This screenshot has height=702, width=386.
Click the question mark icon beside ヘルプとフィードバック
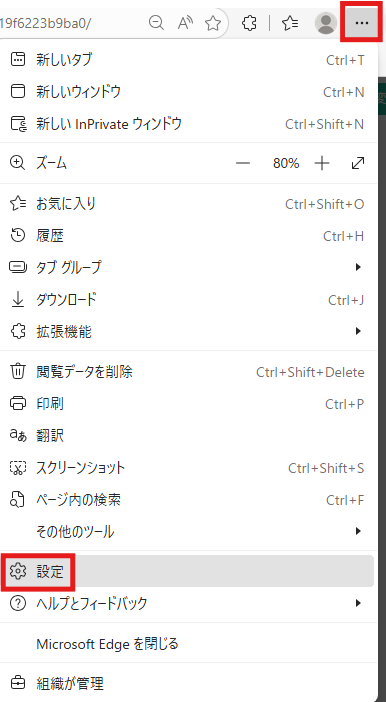click(x=18, y=604)
